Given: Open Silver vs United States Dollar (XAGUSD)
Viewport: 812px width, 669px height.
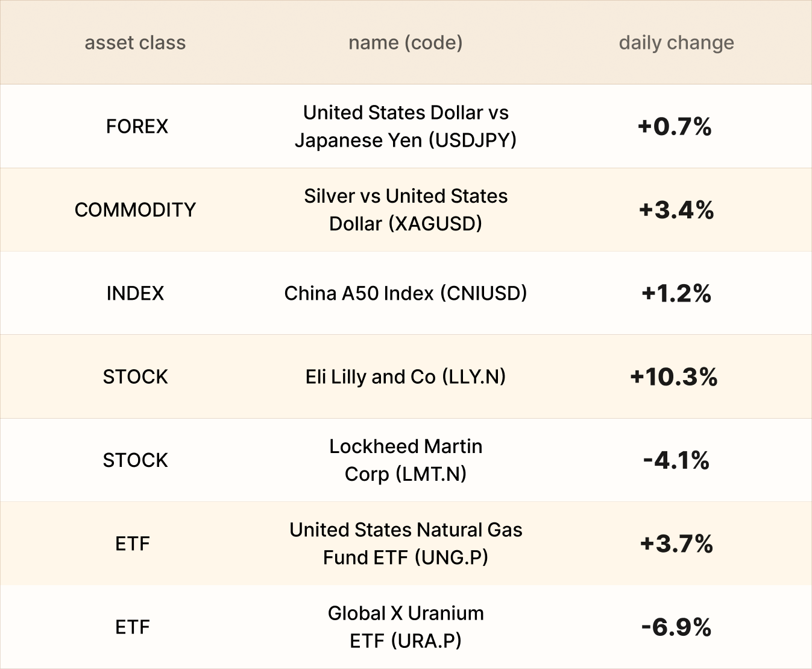Looking at the screenshot, I should pyautogui.click(x=406, y=210).
